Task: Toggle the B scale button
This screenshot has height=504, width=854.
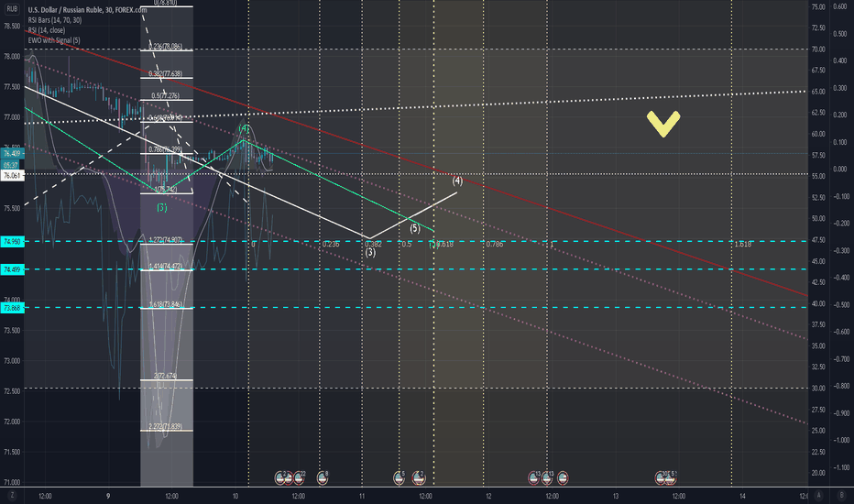Action: (841, 495)
